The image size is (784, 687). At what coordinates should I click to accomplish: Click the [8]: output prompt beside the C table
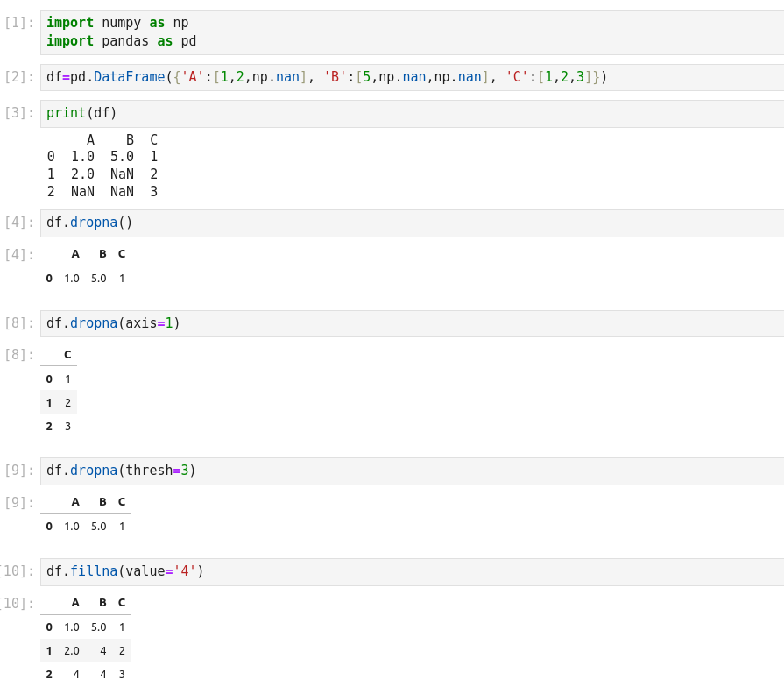tap(19, 355)
